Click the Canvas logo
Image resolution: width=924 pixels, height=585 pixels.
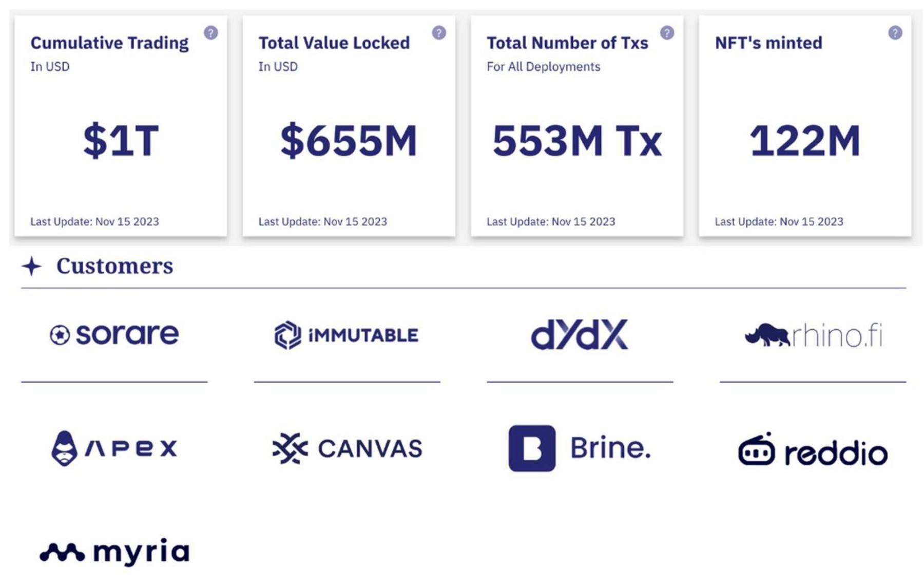click(347, 448)
